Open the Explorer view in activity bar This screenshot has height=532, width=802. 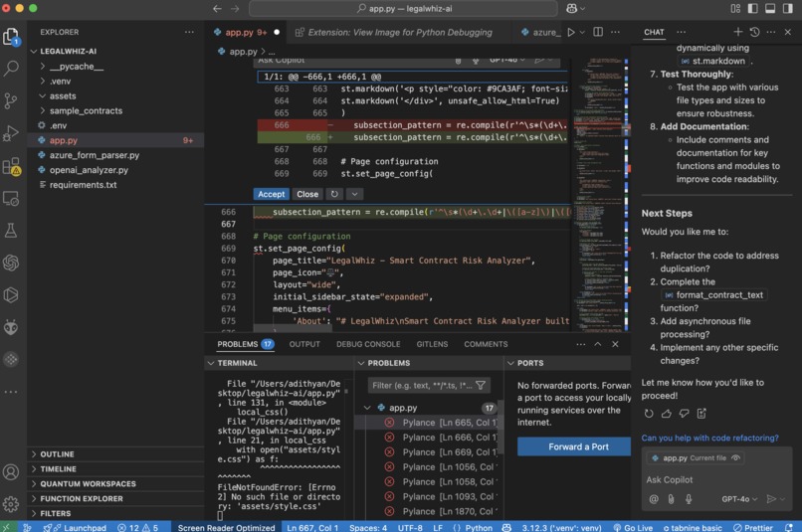(11, 36)
